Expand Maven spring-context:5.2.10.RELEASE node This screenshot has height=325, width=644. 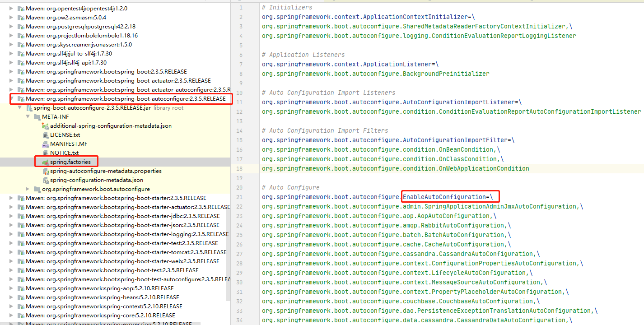pos(12,306)
